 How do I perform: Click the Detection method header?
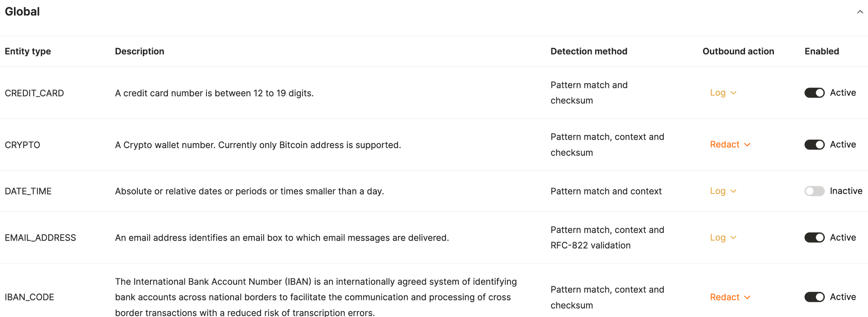pyautogui.click(x=589, y=51)
